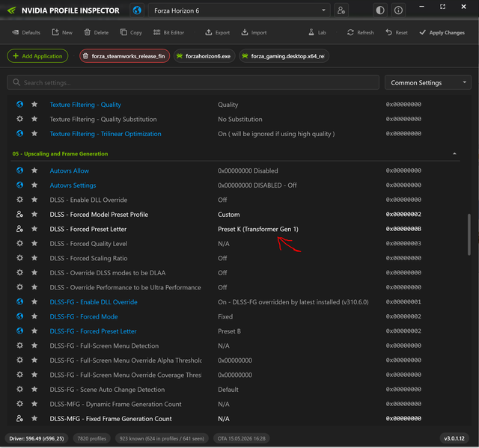Open the Lab tool

pyautogui.click(x=317, y=33)
